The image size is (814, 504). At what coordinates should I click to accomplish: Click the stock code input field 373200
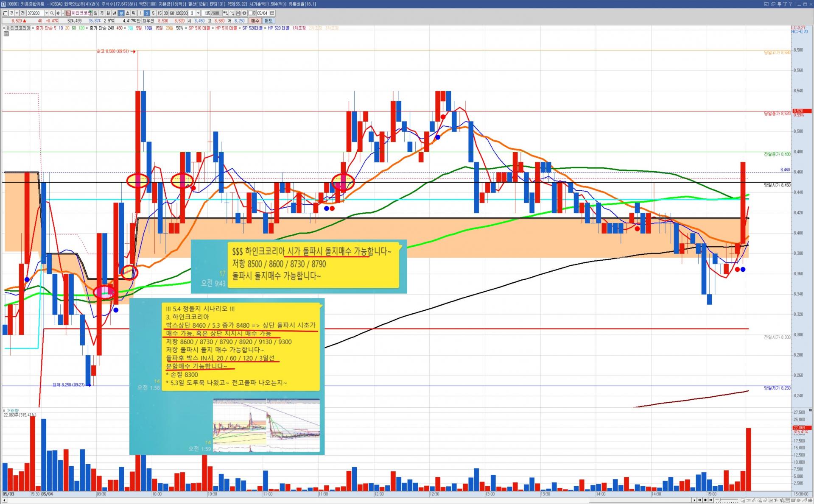(36, 13)
